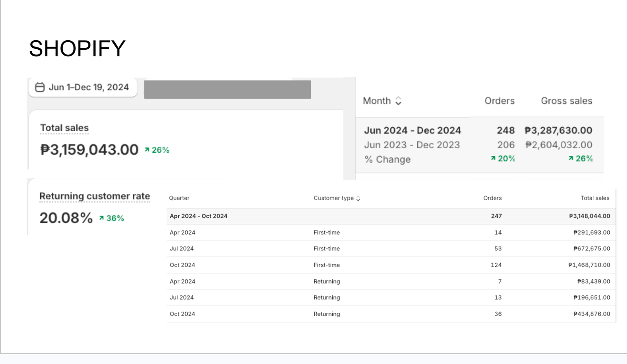Click the ₱672,675.00 sales cell

coord(592,249)
